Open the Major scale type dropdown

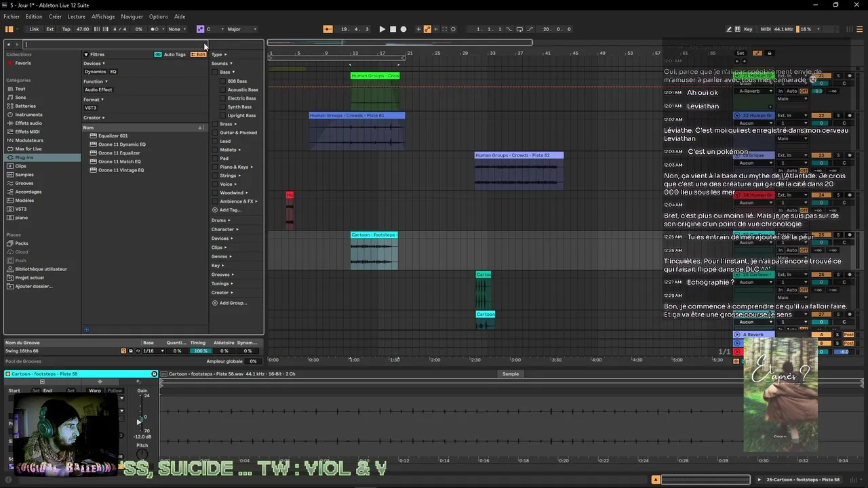(242, 29)
